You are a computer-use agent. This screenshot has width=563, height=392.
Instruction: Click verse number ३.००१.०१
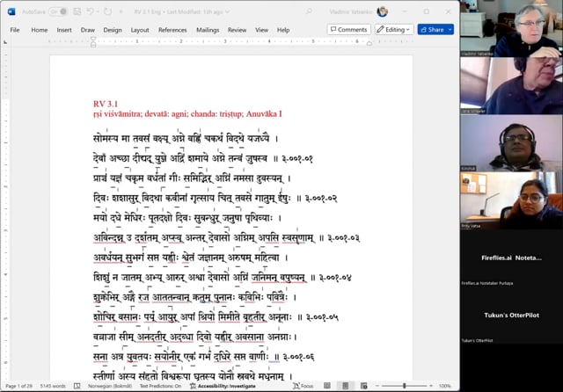click(297, 158)
